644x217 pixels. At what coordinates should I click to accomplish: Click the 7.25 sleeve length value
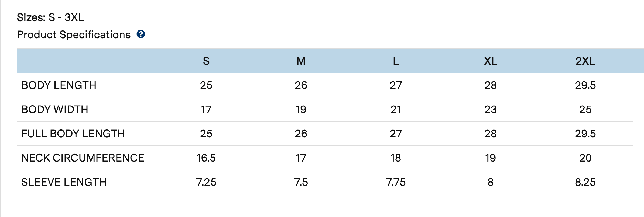click(x=206, y=182)
